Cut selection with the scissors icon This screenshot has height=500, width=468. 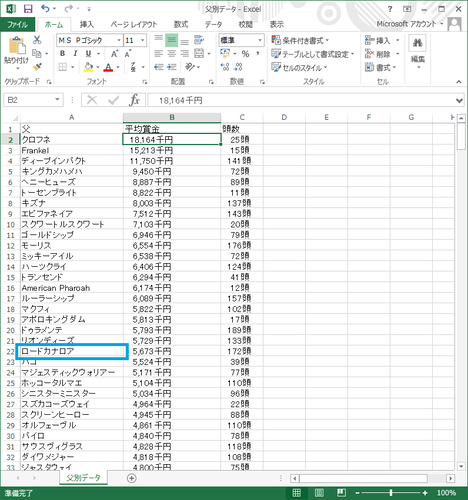pyautogui.click(x=37, y=40)
